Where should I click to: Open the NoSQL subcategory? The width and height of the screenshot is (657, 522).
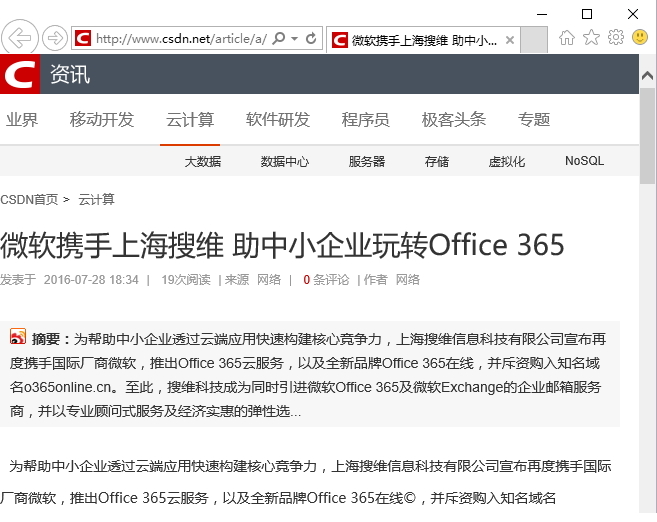click(585, 161)
